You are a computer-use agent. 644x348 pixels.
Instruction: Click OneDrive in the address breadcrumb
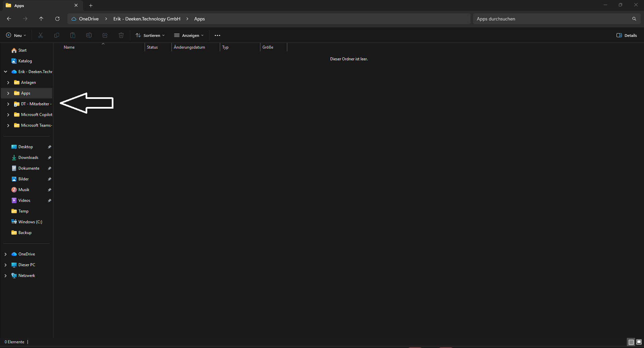coord(89,19)
